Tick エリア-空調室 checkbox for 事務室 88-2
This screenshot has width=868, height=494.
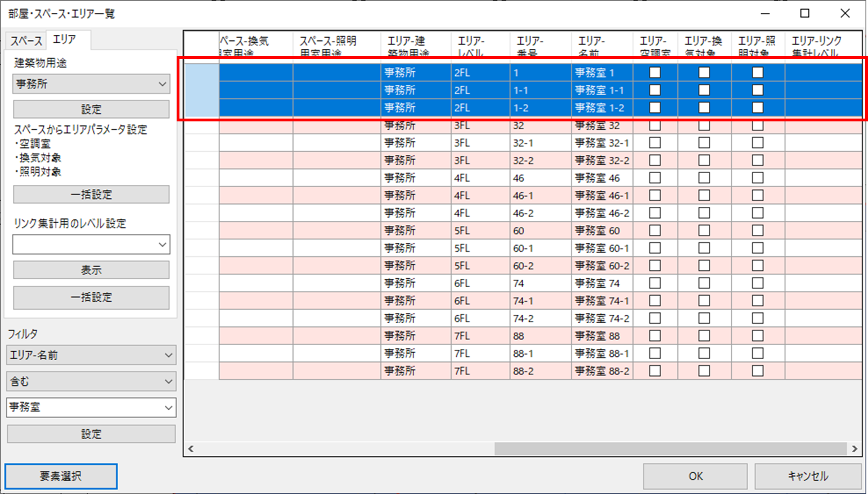point(655,371)
